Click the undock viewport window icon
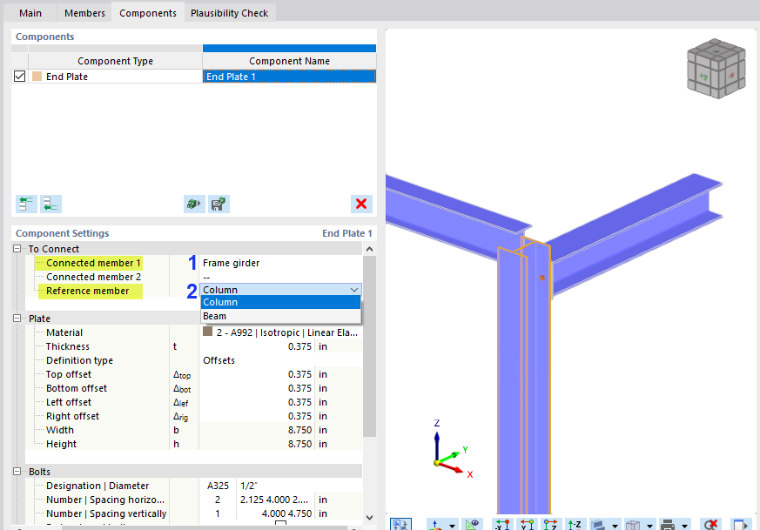This screenshot has width=760, height=530. 740,525
